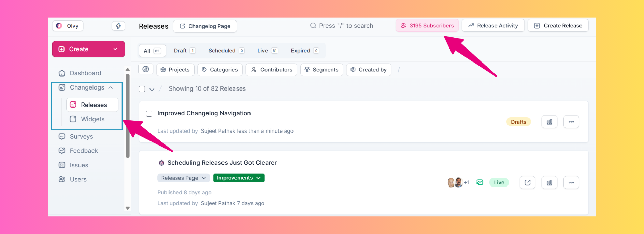Open three-dot menu for Scheduling Releases release
The width and height of the screenshot is (644, 234).
571,183
